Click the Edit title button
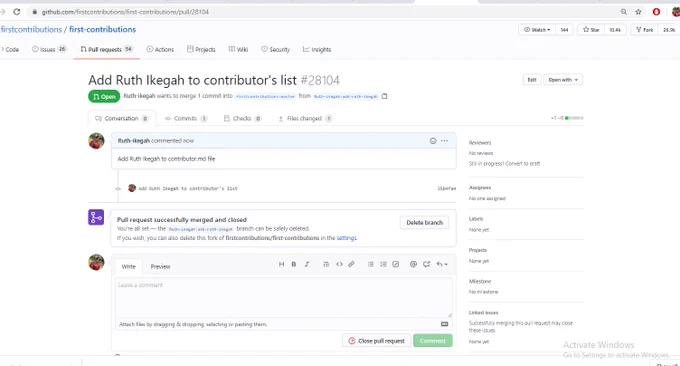 tap(532, 80)
